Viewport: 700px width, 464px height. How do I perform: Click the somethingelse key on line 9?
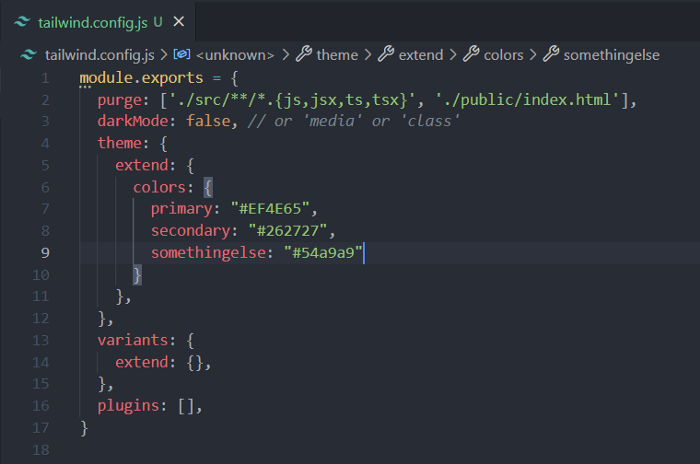click(x=208, y=253)
